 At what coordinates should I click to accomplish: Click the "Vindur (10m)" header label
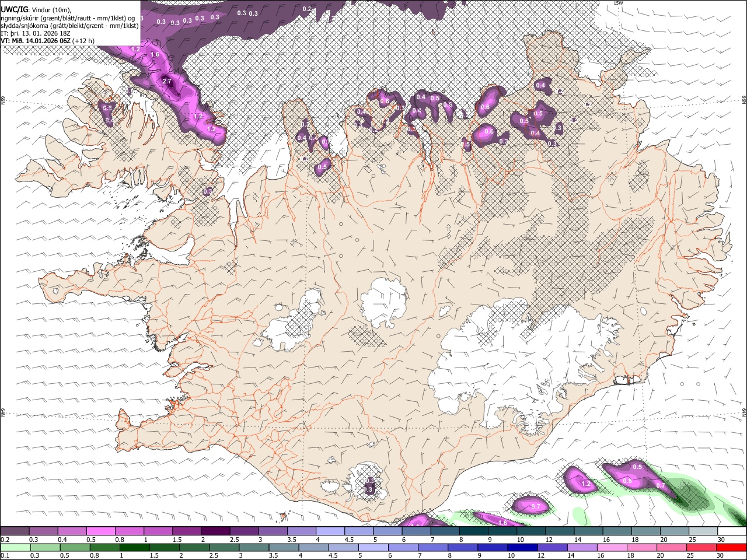click(x=50, y=9)
